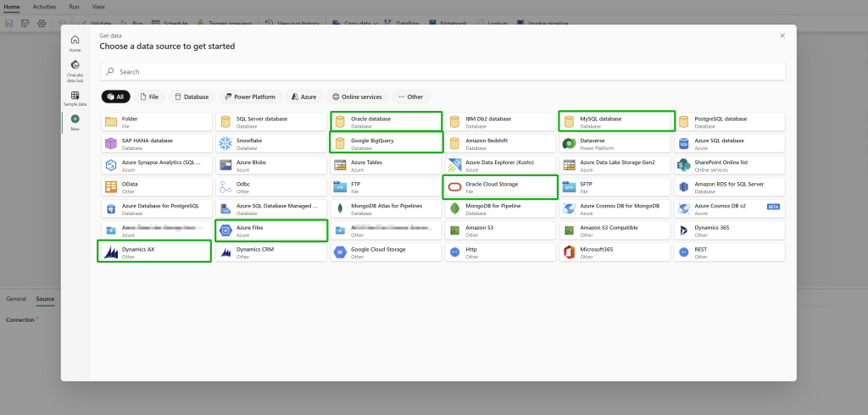The height and width of the screenshot is (415, 868).
Task: Filter data sources by Other
Action: point(411,97)
